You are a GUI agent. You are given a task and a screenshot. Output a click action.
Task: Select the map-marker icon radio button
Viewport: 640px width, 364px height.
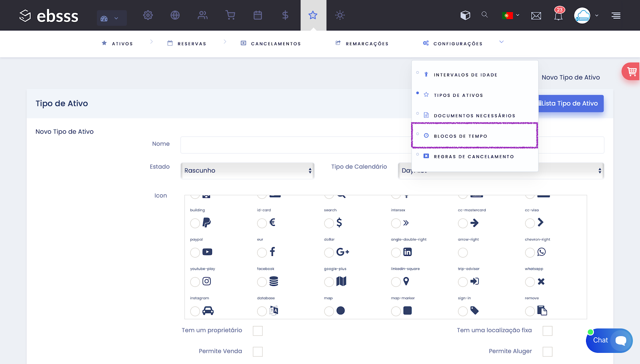point(396,282)
